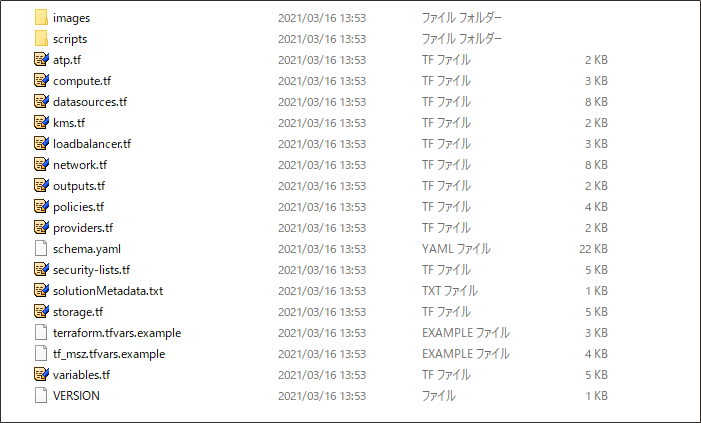
Task: Select the providers.tf file name
Action: click(x=83, y=227)
